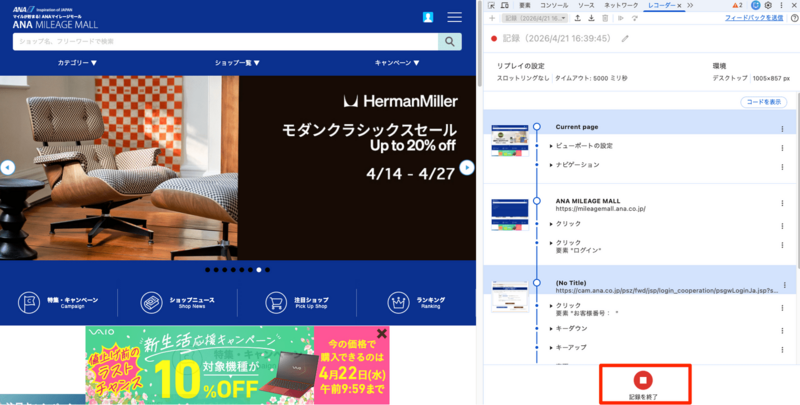
Task: Close the VAIO banner with the X
Action: tap(382, 334)
